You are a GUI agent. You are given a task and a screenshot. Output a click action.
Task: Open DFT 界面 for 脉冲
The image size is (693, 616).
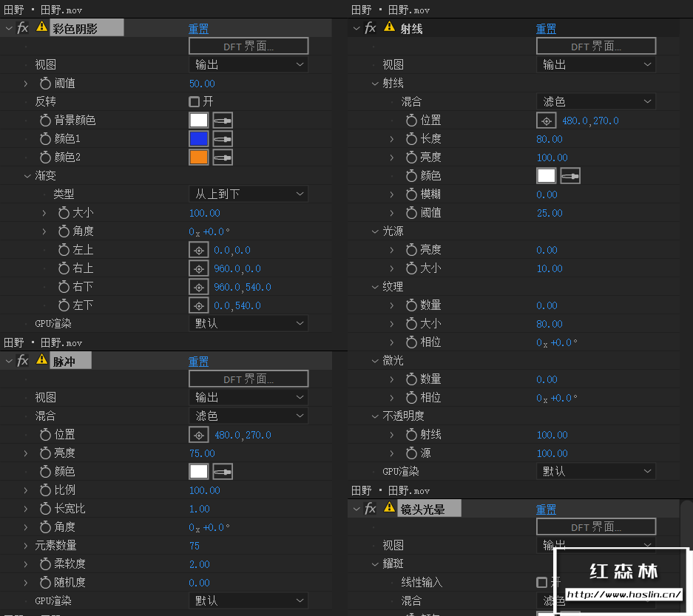(x=249, y=379)
